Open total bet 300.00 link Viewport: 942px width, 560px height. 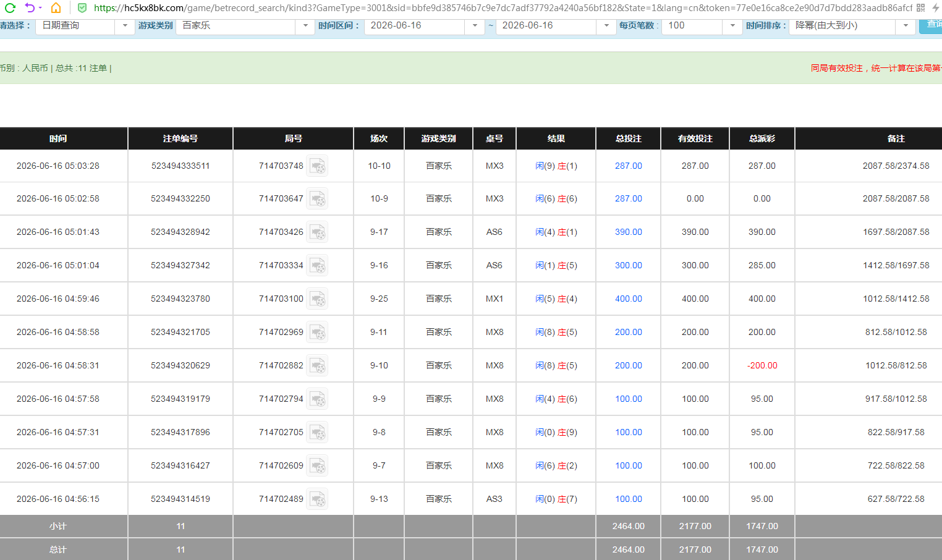tap(628, 265)
